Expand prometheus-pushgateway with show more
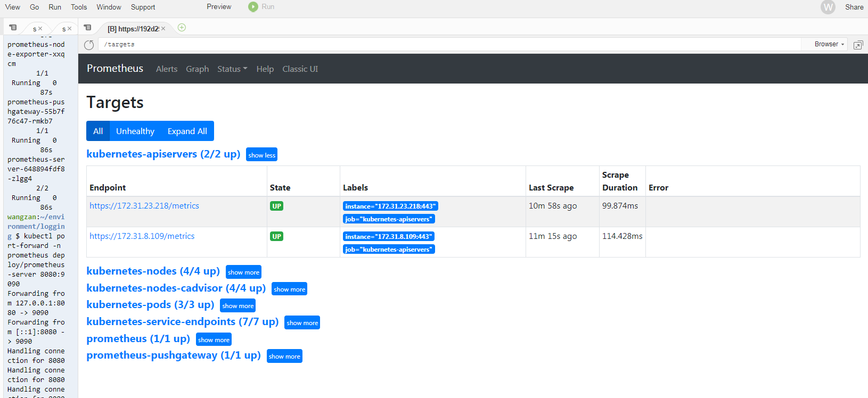This screenshot has height=398, width=868. [x=284, y=356]
